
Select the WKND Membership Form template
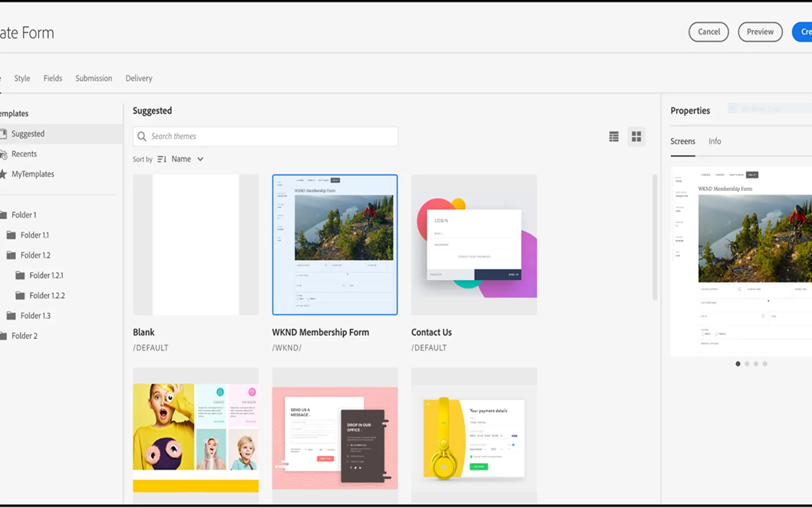(335, 245)
